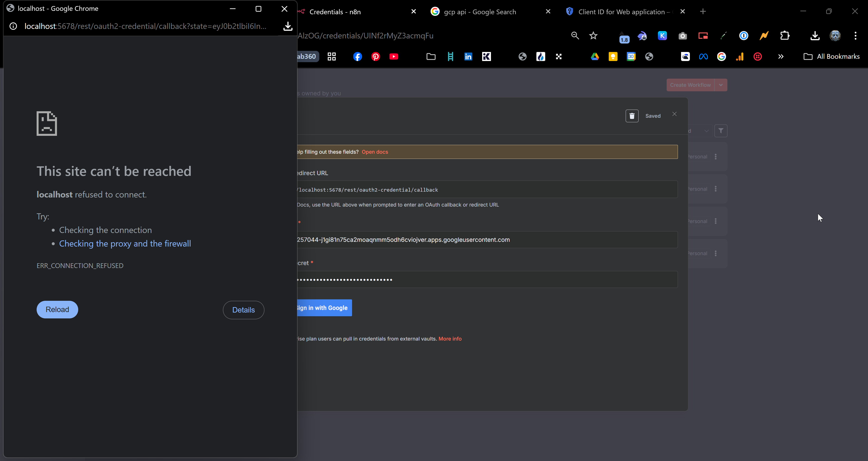Open site info icon in localhost popup
Viewport: 868px width, 461px height.
click(x=13, y=26)
